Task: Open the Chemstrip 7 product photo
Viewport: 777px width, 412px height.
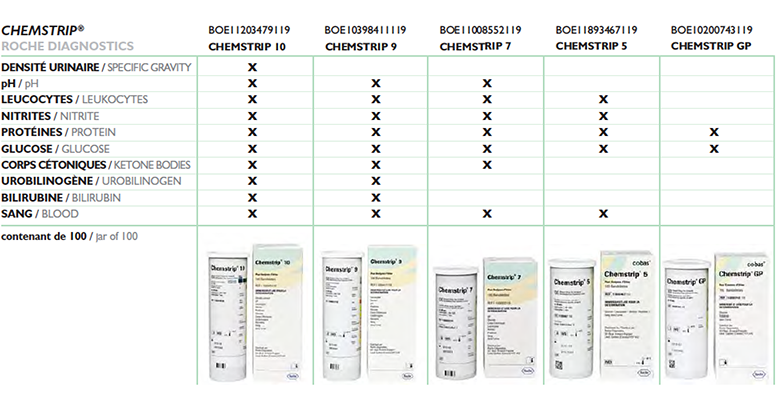Action: pyautogui.click(x=485, y=320)
